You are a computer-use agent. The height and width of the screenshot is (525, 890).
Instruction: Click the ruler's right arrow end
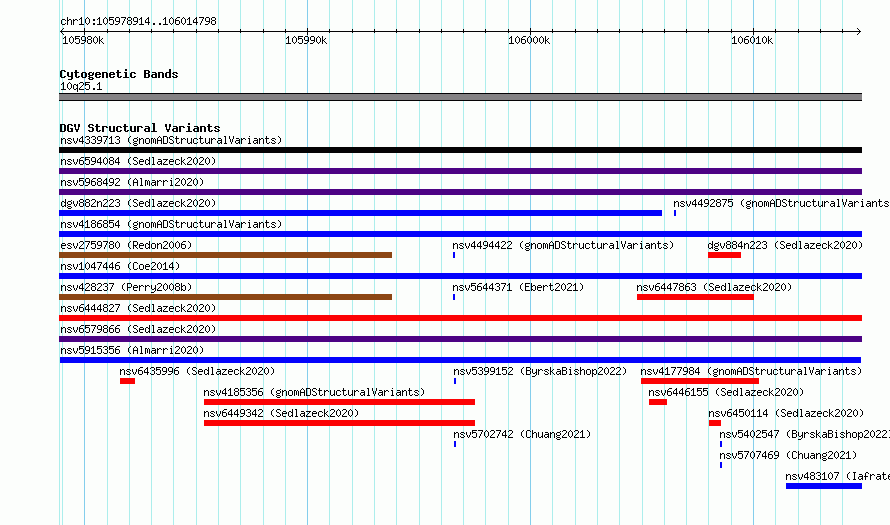(859, 32)
